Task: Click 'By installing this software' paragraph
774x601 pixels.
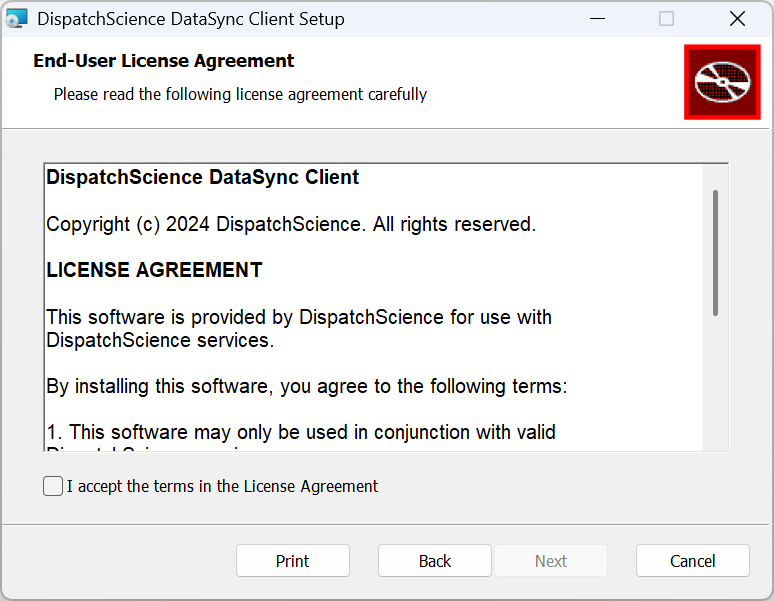Action: coord(307,386)
